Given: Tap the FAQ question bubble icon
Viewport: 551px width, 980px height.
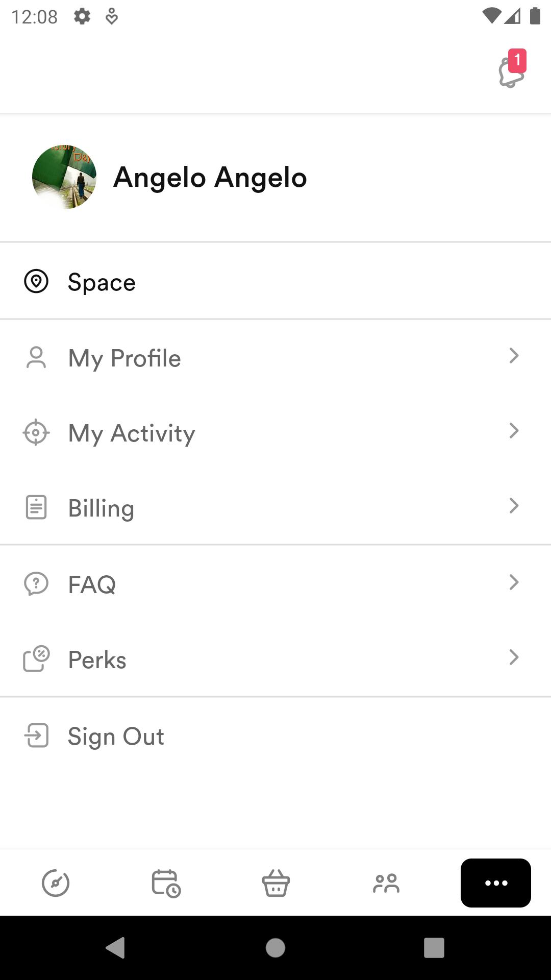Looking at the screenshot, I should 36,583.
